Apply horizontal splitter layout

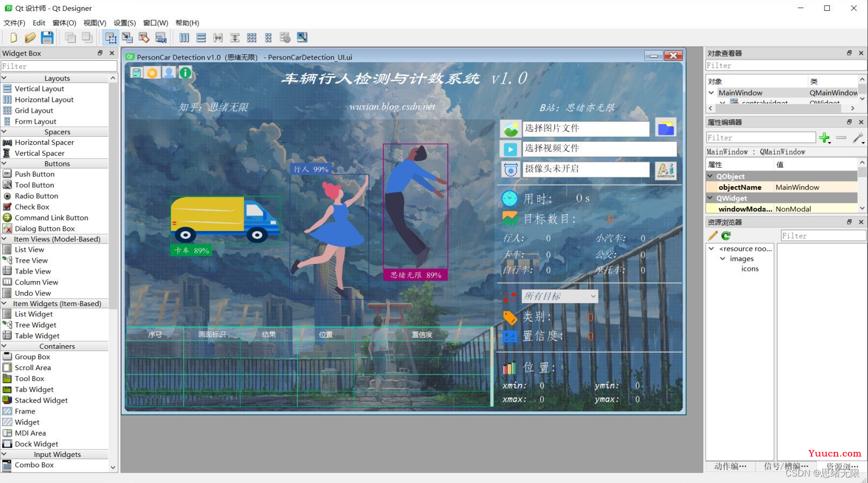coord(218,37)
